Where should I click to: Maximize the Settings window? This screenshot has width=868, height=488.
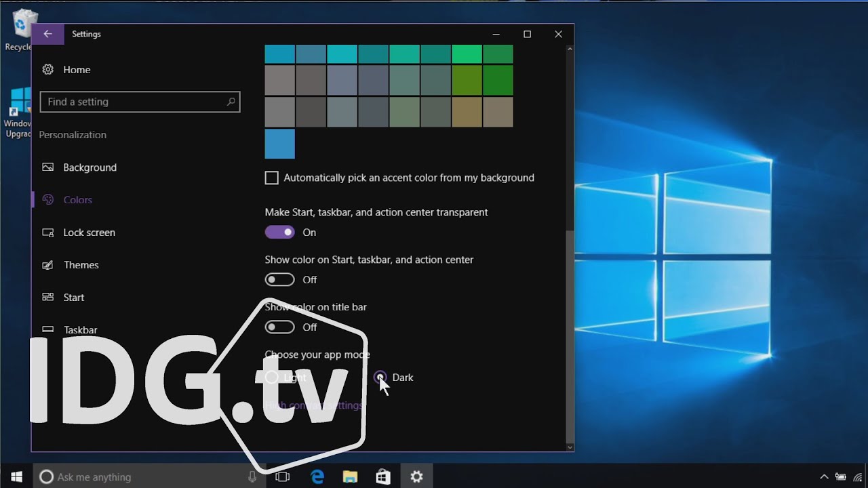[x=527, y=34]
